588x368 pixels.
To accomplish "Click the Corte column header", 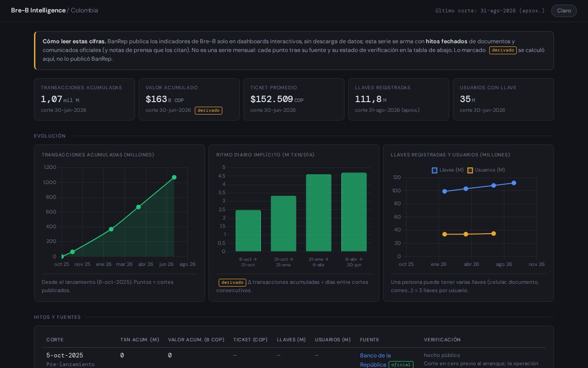I will 55,340.
